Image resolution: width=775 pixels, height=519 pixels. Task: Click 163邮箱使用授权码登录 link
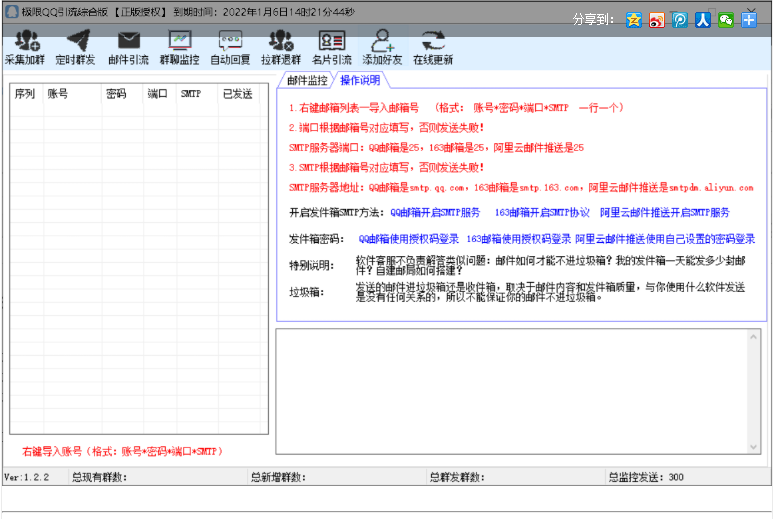[x=518, y=239]
